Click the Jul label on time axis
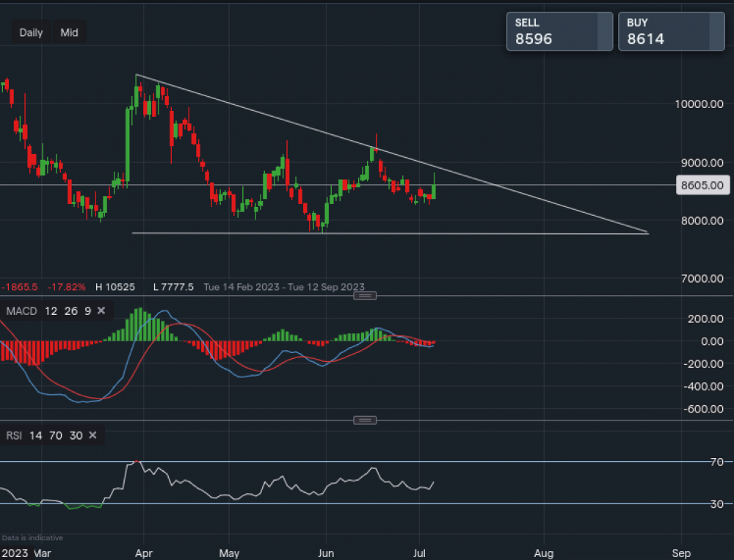Screen dimensions: 734x560 pyautogui.click(x=419, y=552)
